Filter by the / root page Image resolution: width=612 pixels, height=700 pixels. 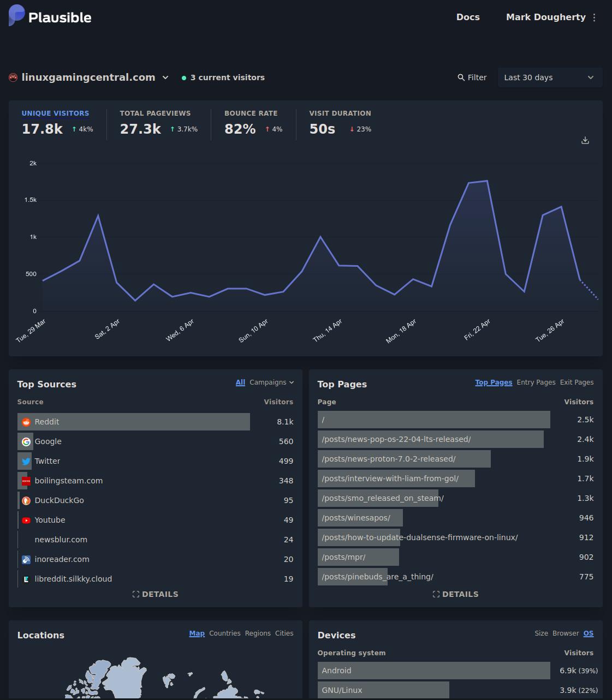(x=456, y=420)
